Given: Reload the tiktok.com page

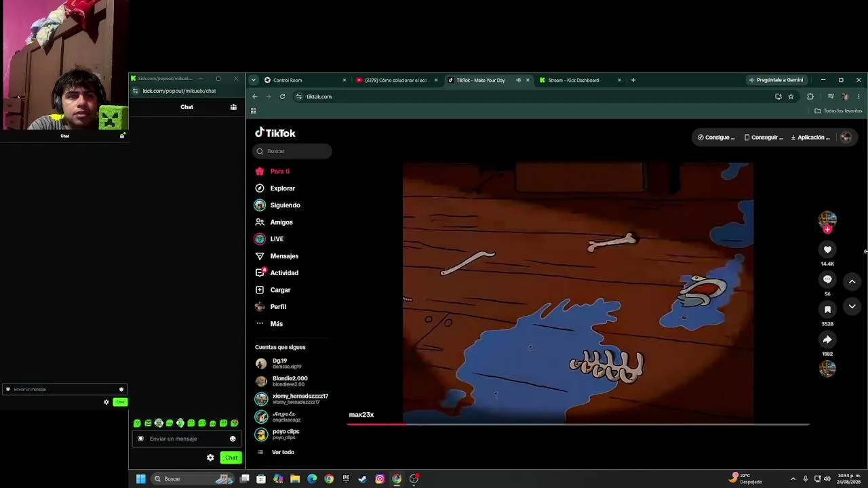Looking at the screenshot, I should pos(282,96).
